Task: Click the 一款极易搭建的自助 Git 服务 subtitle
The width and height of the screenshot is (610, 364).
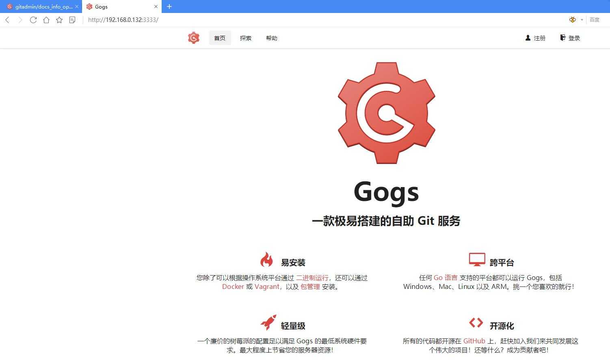Action: 386,221
